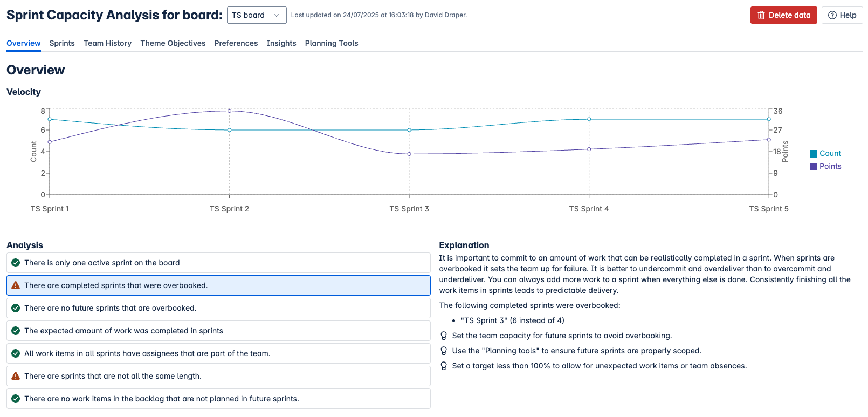Select 'The expected amount of work was completed' row

tap(218, 331)
